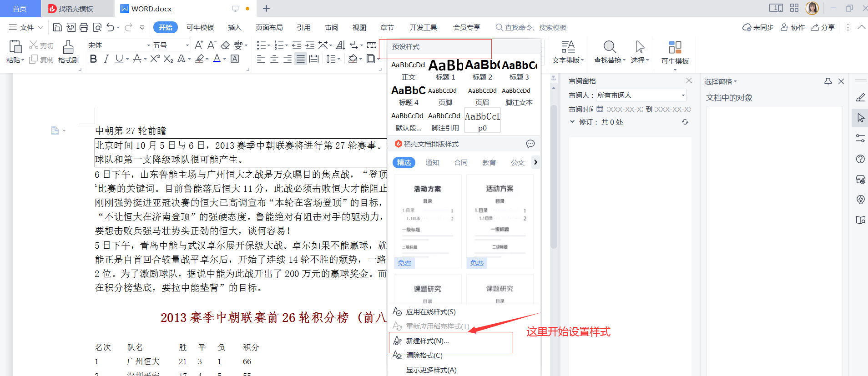Open help icon in right sidebar

tap(860, 159)
